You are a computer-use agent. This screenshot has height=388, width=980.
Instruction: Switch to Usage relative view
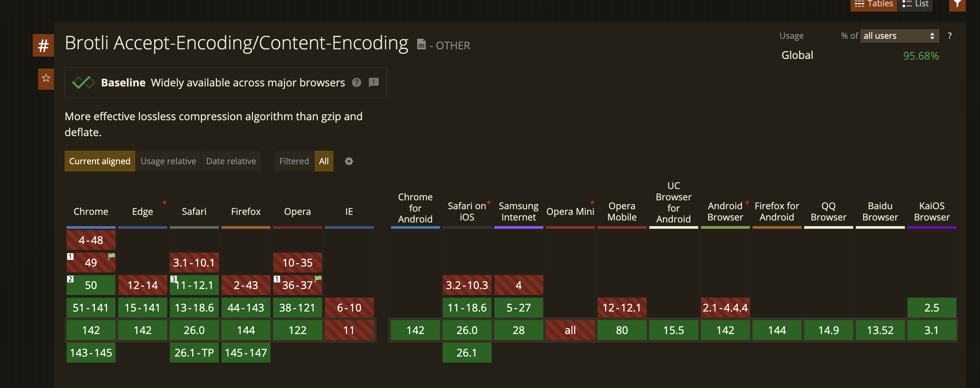click(168, 161)
